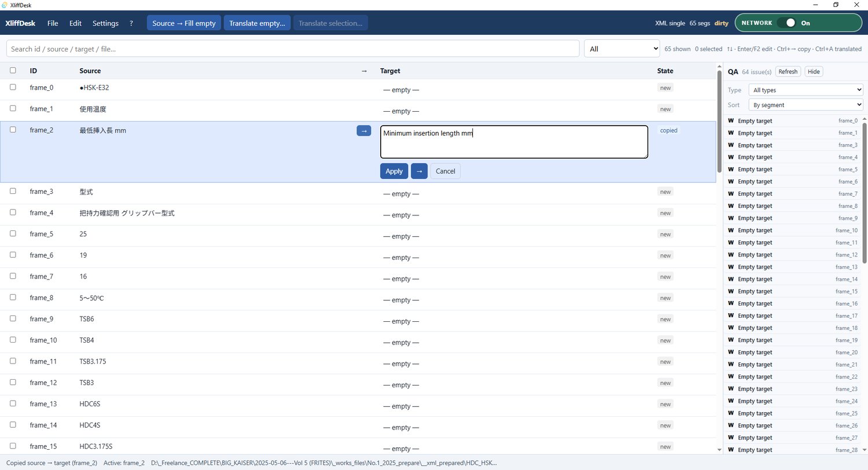
Task: Select QA issue Empty target frame_20
Action: pos(792,352)
